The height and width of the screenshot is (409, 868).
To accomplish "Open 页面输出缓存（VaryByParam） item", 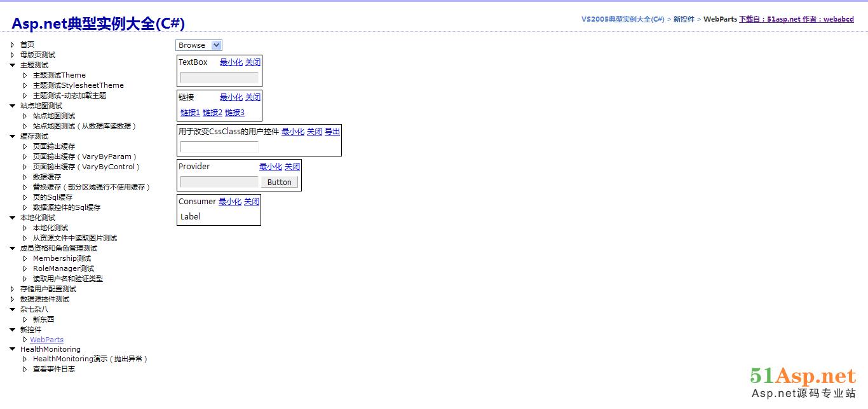I will 85,156.
